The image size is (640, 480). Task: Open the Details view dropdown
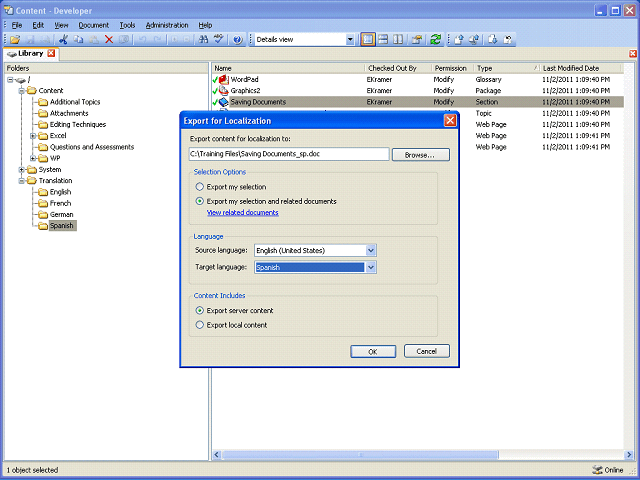click(350, 40)
